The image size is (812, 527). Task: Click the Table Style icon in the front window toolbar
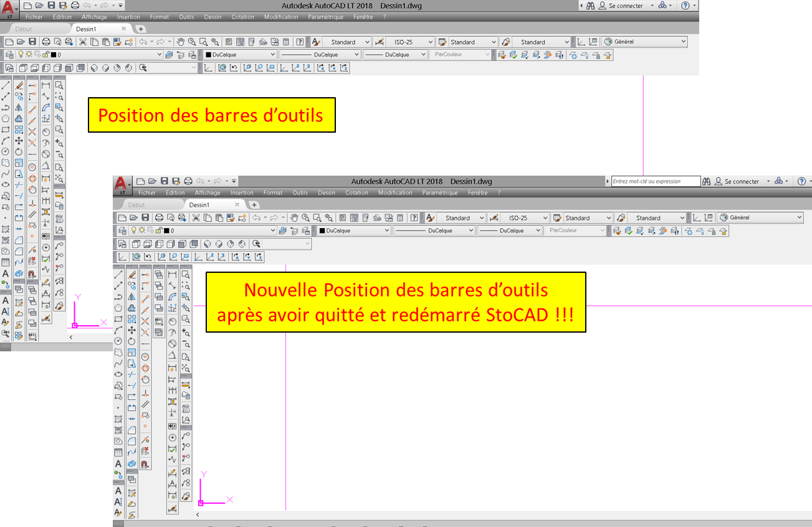[x=556, y=218]
